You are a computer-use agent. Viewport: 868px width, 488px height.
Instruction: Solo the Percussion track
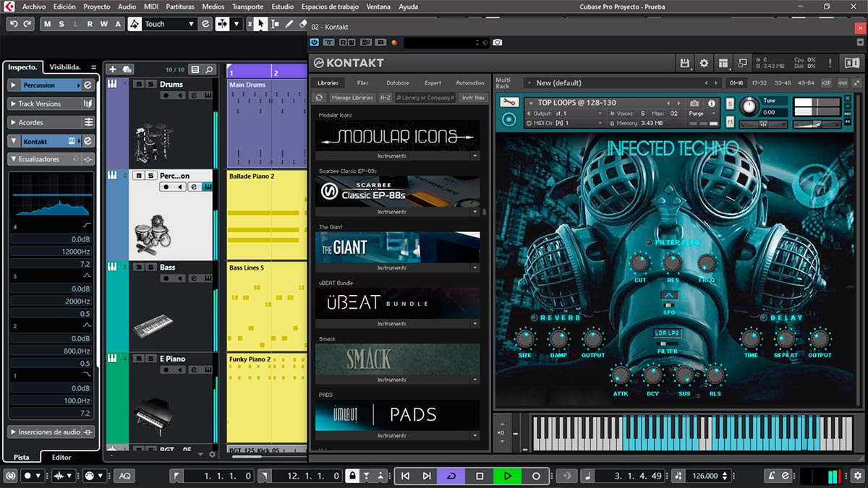click(x=150, y=175)
